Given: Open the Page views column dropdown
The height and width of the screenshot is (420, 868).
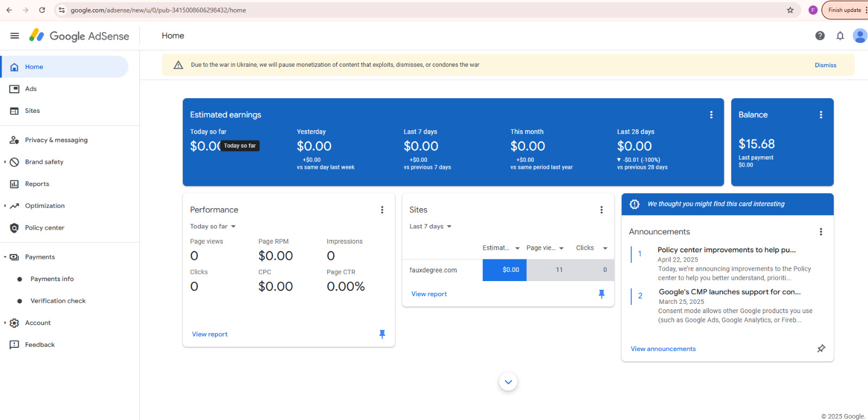Looking at the screenshot, I should click(561, 248).
